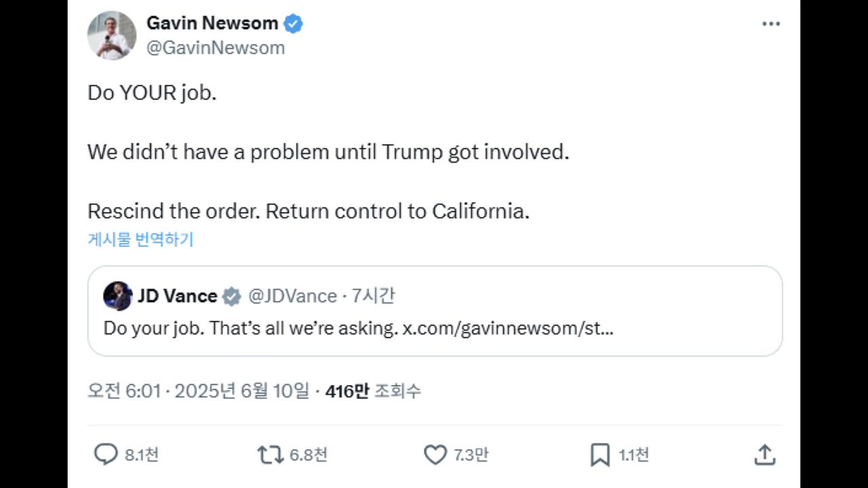Screen dimensions: 868x488
Task: Open the x.com/gavinnewsom link in quoted post
Action: tap(508, 329)
